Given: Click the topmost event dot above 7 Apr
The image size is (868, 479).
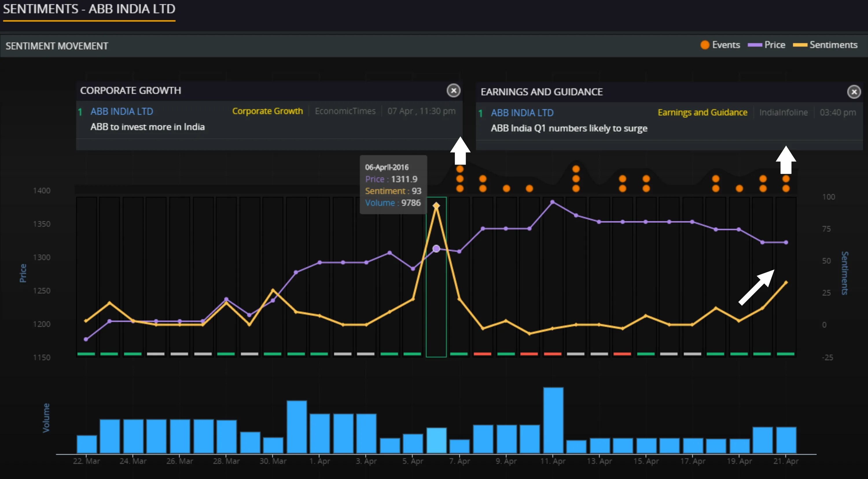Looking at the screenshot, I should 460,169.
